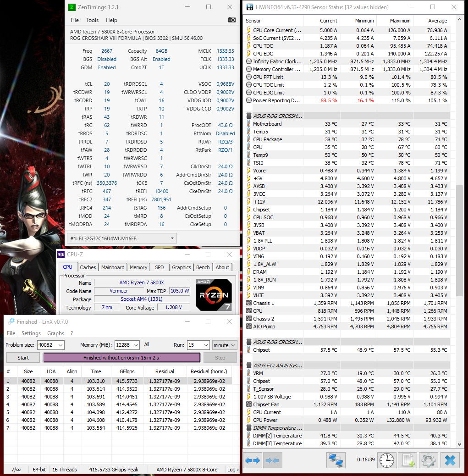
Task: Open LinX File menu
Action: tap(11, 333)
